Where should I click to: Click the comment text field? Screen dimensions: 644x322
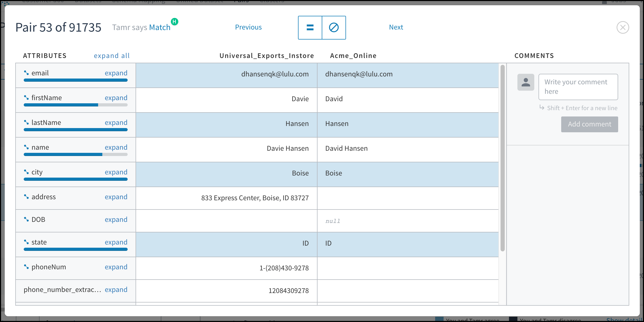pyautogui.click(x=578, y=87)
